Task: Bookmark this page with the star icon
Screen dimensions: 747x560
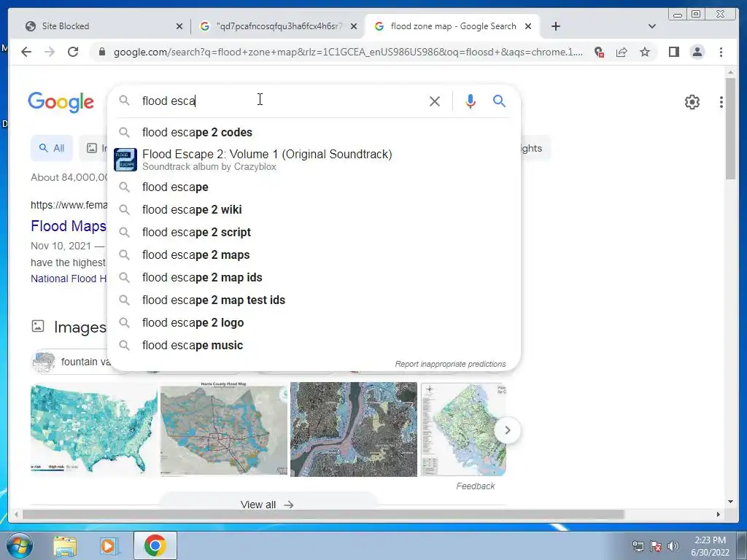Action: 645,52
